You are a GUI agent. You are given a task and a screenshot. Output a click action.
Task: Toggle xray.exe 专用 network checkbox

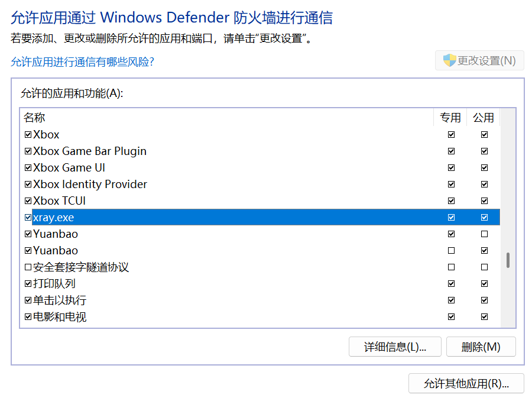(x=451, y=218)
